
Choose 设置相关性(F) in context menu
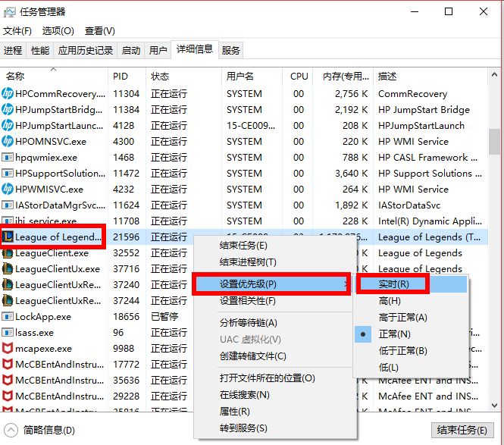[275, 301]
